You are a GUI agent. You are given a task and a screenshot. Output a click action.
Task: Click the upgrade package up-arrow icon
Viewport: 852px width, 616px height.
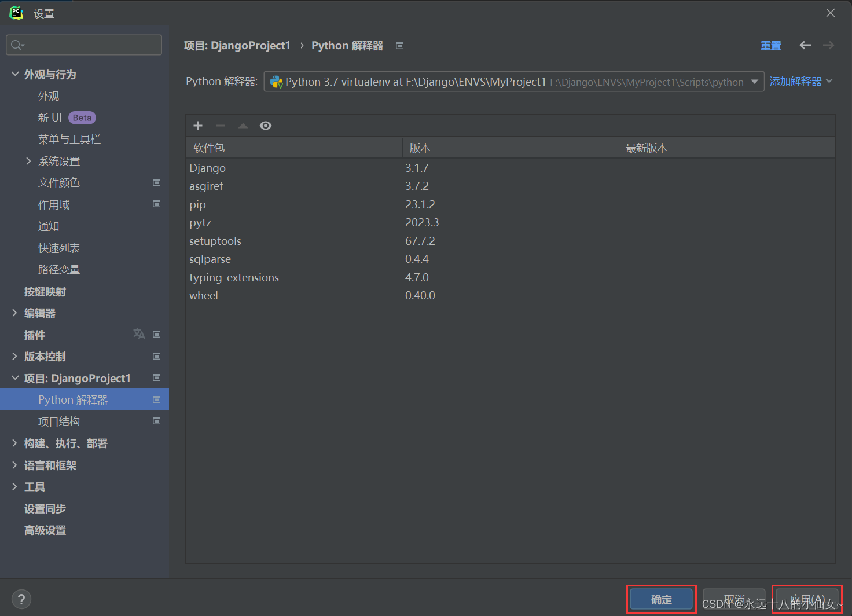(243, 126)
